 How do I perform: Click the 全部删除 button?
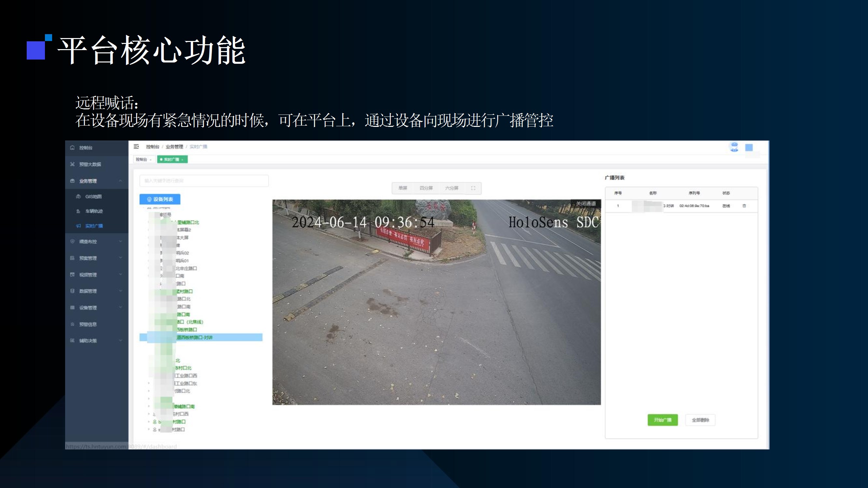[x=700, y=420]
